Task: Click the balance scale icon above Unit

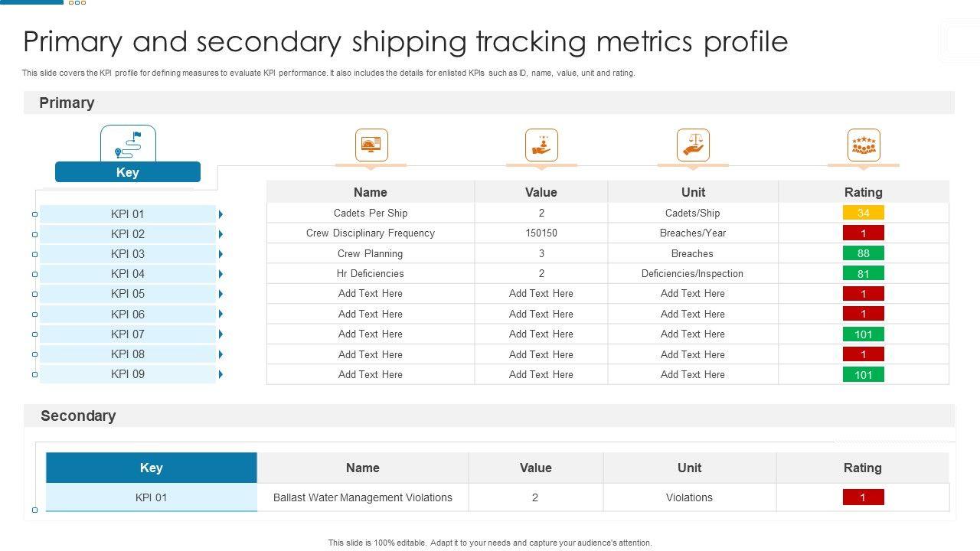Action: click(693, 145)
